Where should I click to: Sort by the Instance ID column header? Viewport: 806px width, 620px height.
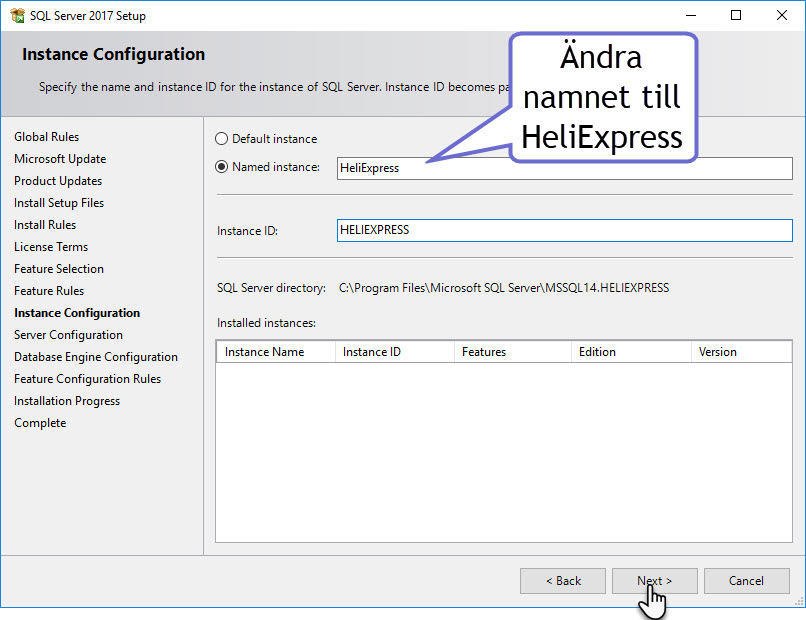click(395, 352)
